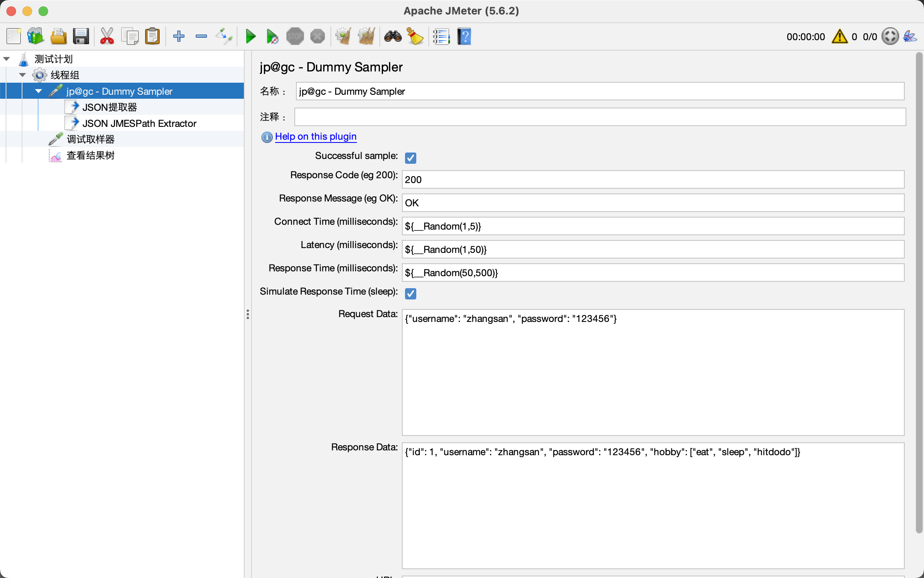Expand all nodes with plus icon
The height and width of the screenshot is (578, 924).
(x=178, y=37)
